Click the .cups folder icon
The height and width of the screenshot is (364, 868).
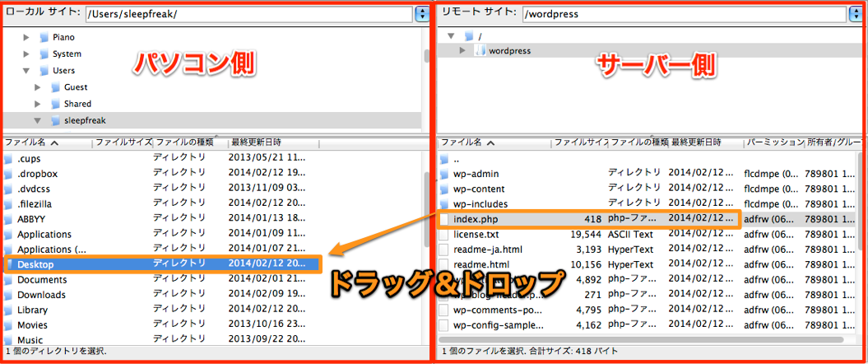pos(8,159)
